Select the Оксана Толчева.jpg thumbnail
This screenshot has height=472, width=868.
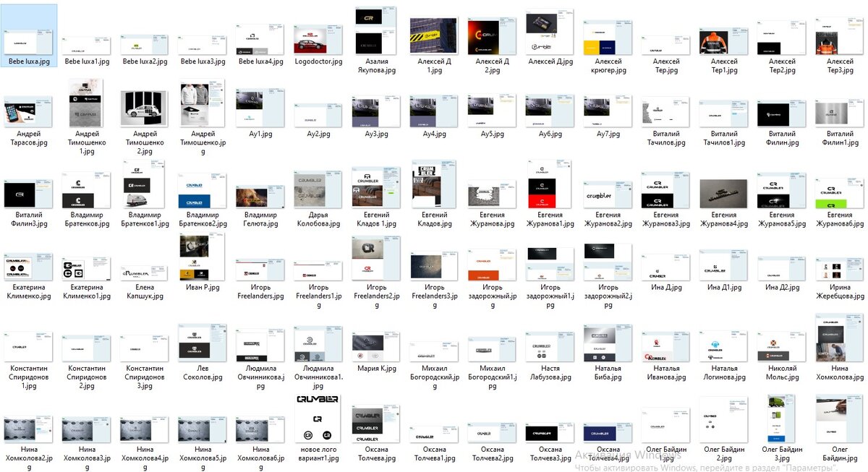pyautogui.click(x=376, y=424)
